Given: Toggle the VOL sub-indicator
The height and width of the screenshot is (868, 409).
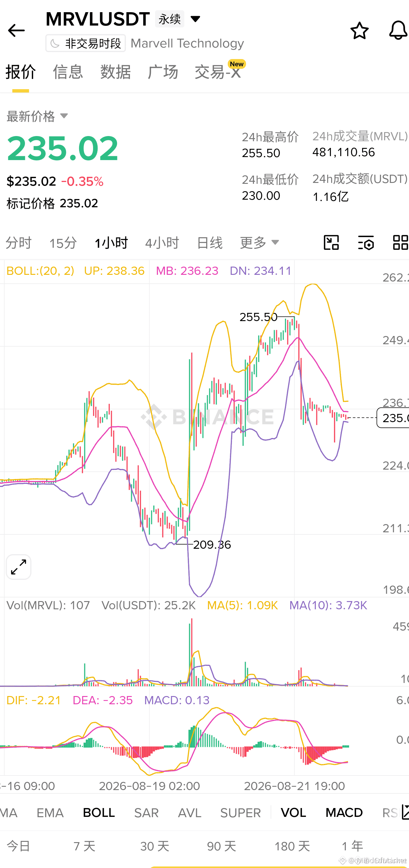Looking at the screenshot, I should 293,813.
